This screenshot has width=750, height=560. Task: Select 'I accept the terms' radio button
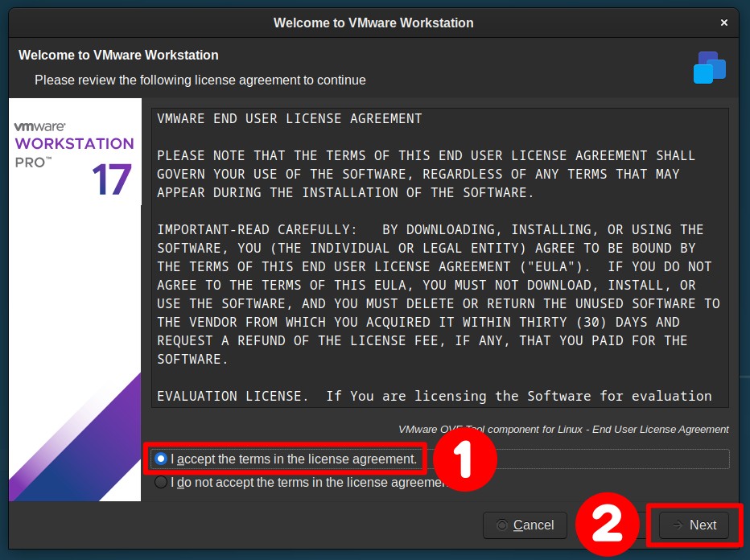[x=161, y=459]
